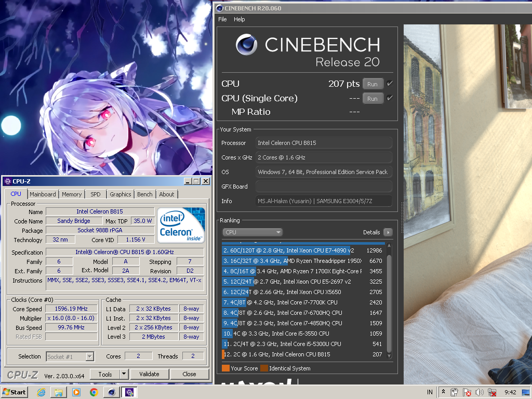Switch to About tab in CPU-Z
532x399 pixels.
pos(167,194)
